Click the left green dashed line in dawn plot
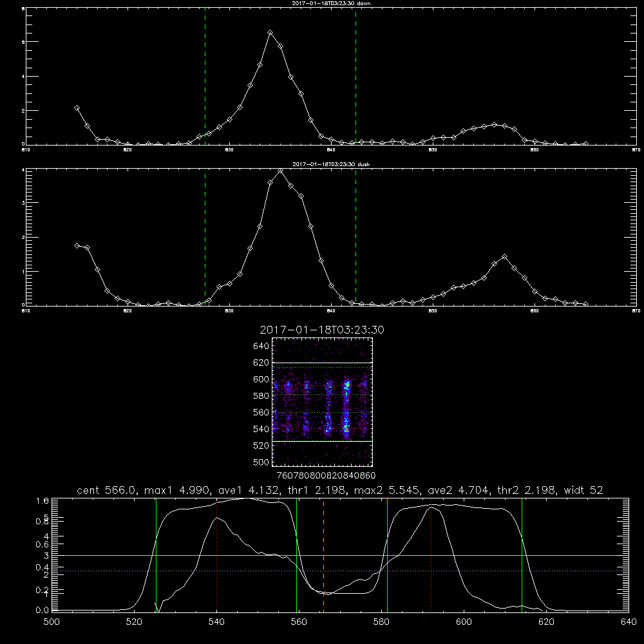 click(205, 76)
